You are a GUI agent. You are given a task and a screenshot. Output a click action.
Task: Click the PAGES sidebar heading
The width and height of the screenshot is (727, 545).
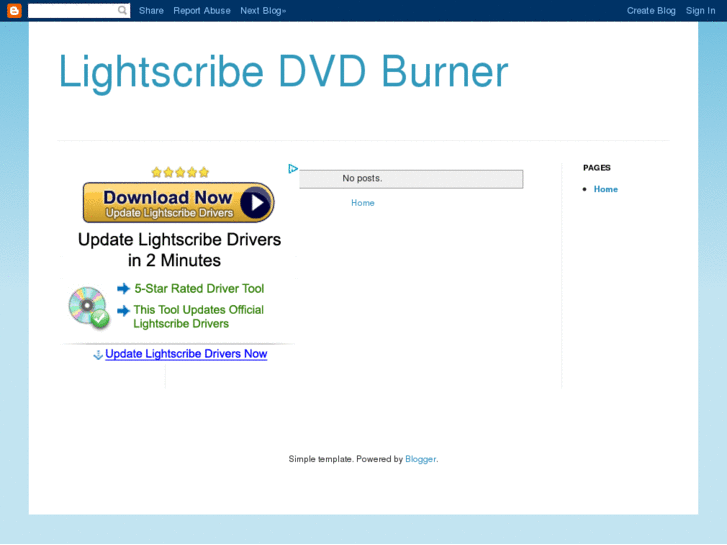click(597, 168)
